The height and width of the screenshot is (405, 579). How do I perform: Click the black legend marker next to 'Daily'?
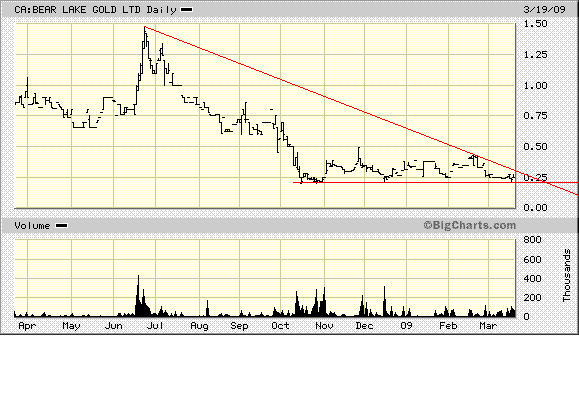coord(186,10)
